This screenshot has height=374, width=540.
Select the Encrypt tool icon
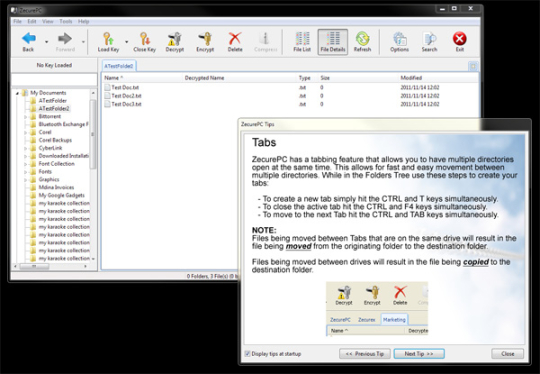pos(205,42)
